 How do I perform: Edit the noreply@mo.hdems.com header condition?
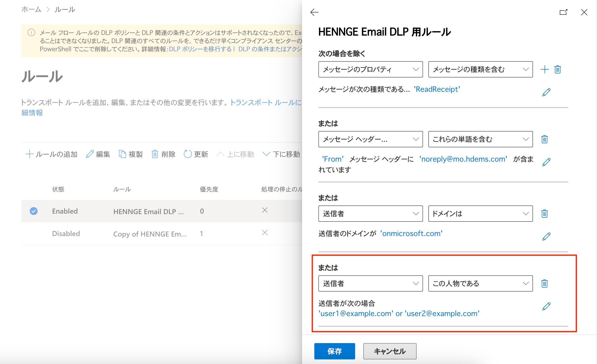546,162
